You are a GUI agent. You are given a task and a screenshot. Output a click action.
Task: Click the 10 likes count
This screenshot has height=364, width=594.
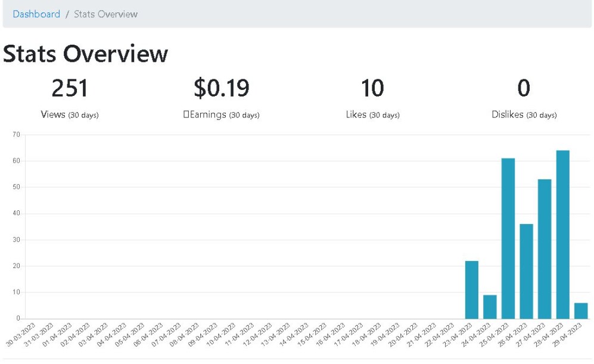click(372, 88)
